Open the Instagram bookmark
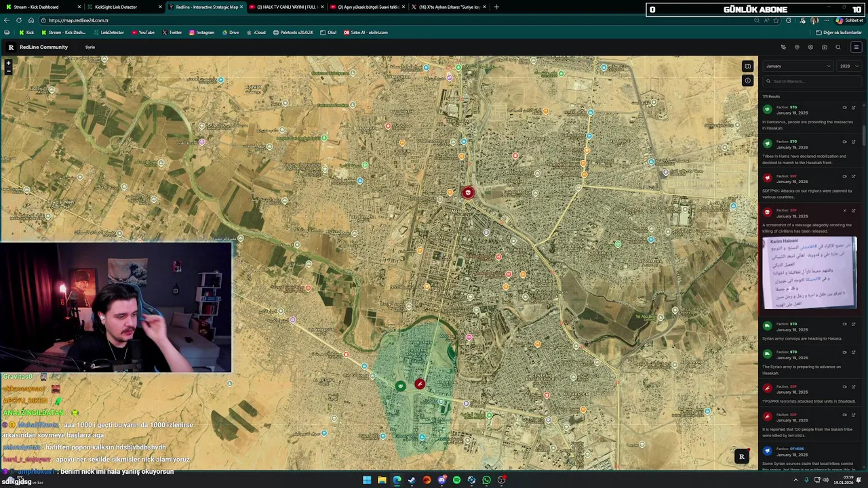This screenshot has width=868, height=488. pos(202,33)
